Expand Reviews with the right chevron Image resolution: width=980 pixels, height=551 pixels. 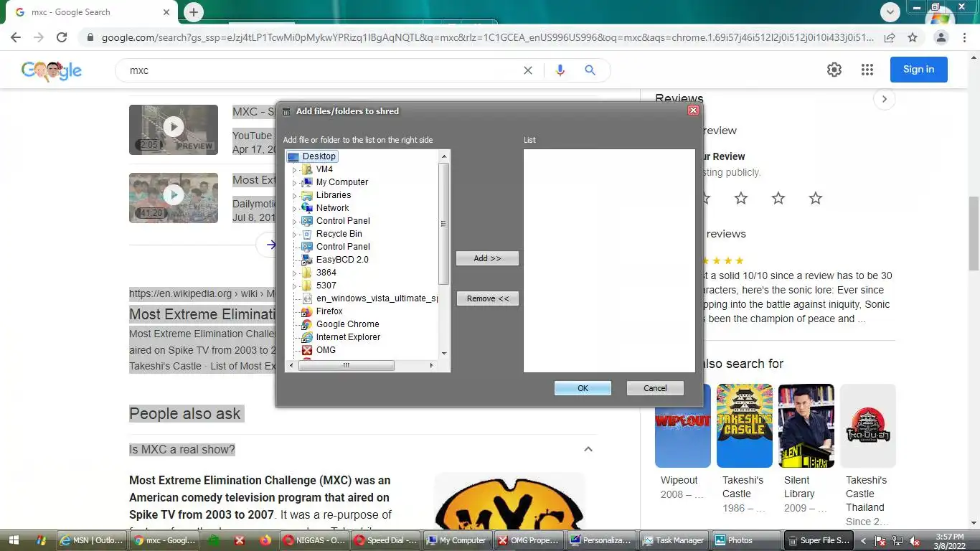tap(885, 99)
